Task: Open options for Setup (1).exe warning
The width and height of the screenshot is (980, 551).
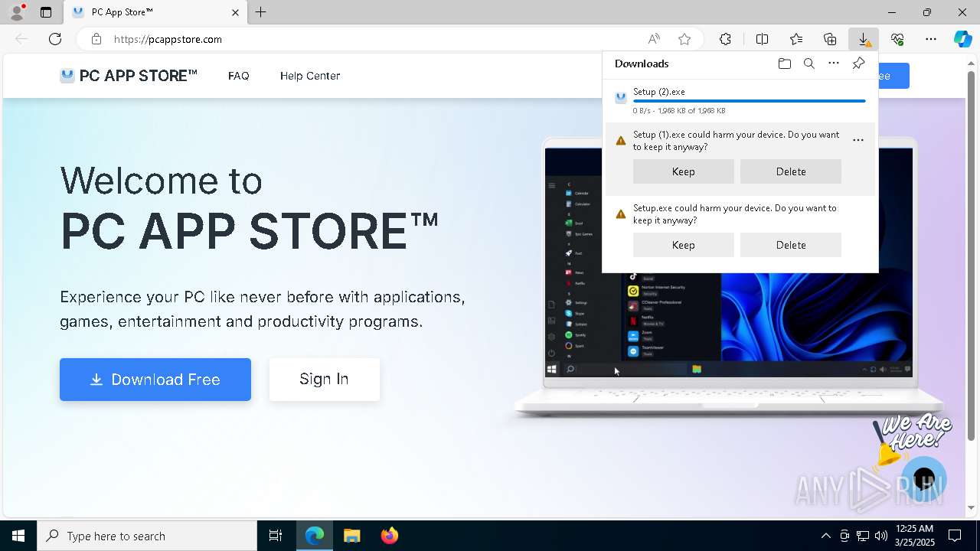Action: [x=858, y=140]
